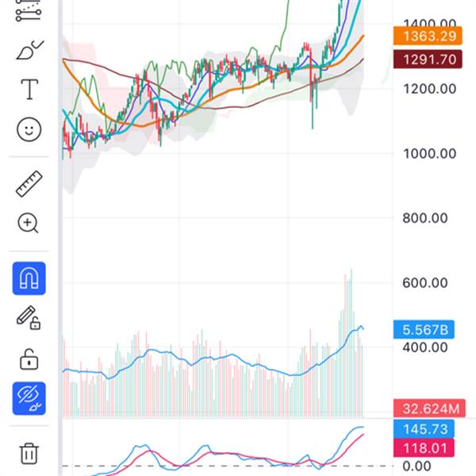Viewport: 476px width, 476px height.
Task: Select the Text annotation tool
Action: coord(29,89)
